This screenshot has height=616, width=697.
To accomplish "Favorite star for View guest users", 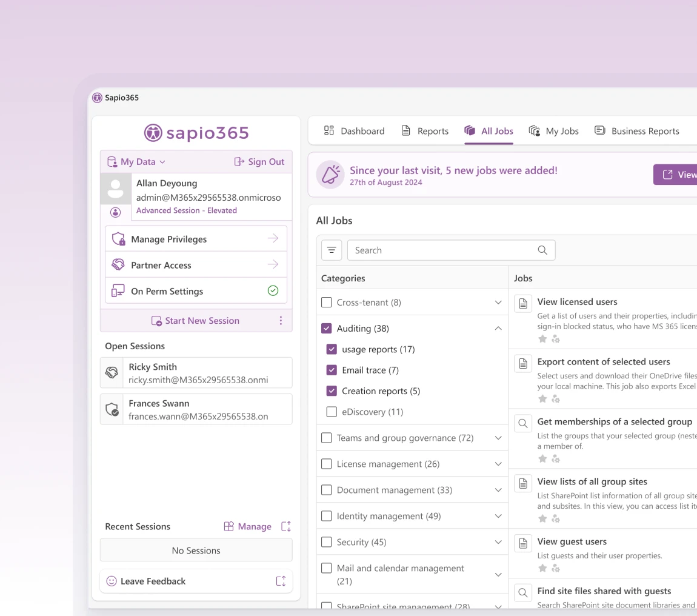I will pyautogui.click(x=542, y=568).
